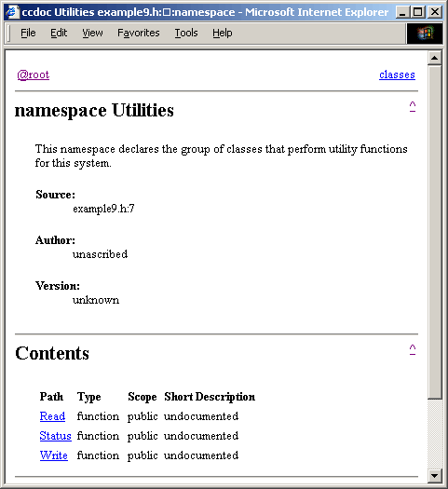Viewport: 448px width, 489px height.
Task: Click the toolbar grip handle left of File
Action: [9, 34]
